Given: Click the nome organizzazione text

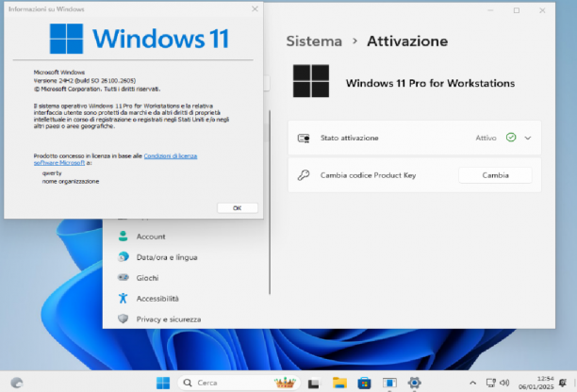Looking at the screenshot, I should pyautogui.click(x=71, y=181).
